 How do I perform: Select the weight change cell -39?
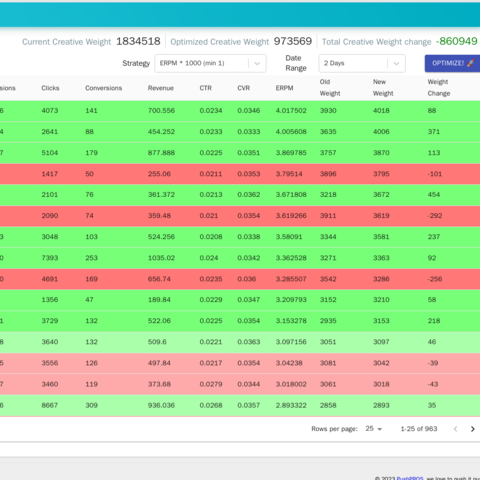(x=433, y=363)
